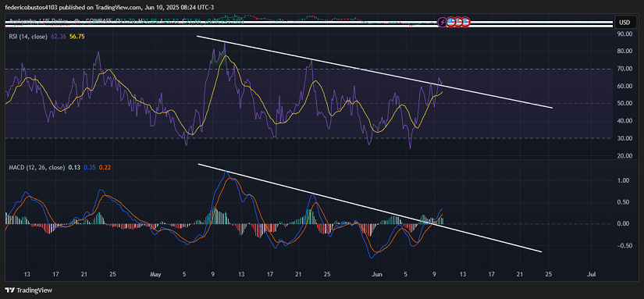This screenshot has height=299, width=644.
Task: Click the 70.00 level on RSI scale
Action: (624, 69)
